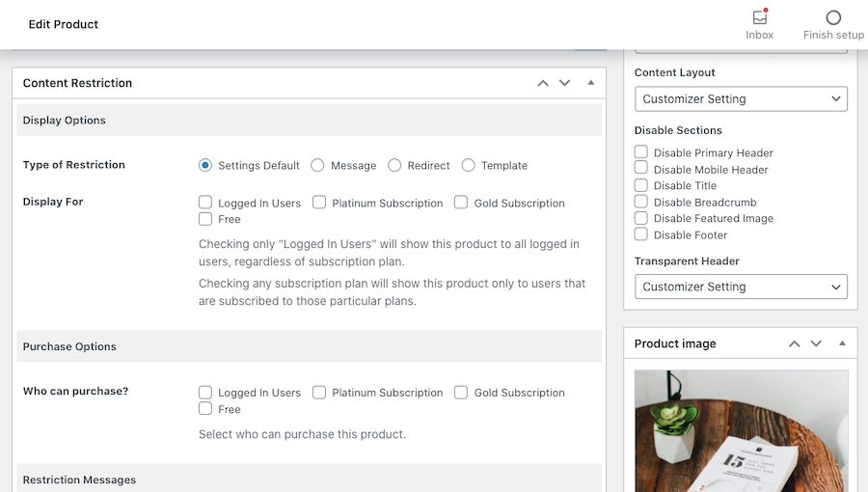
Task: Move Product image panel up
Action: click(x=795, y=343)
